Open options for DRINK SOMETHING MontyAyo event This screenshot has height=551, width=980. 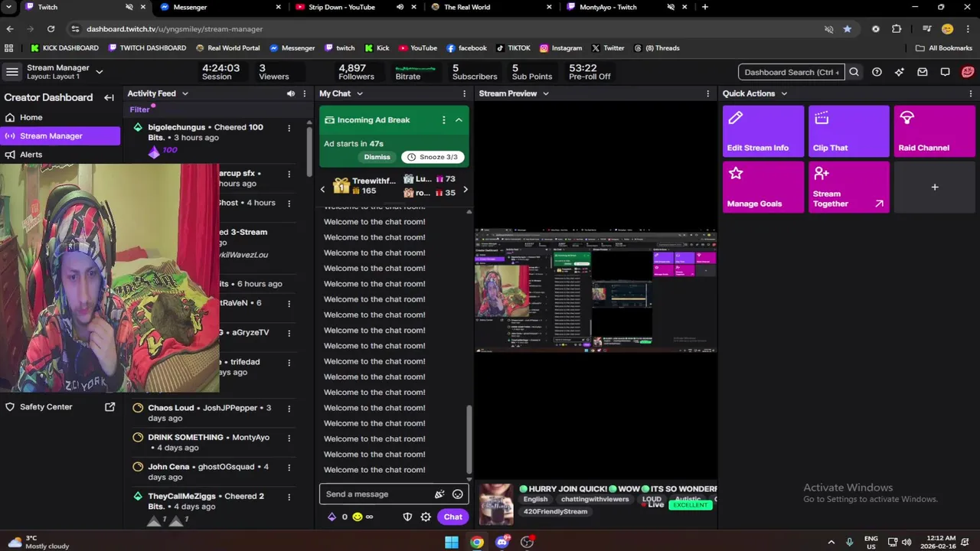coord(289,439)
